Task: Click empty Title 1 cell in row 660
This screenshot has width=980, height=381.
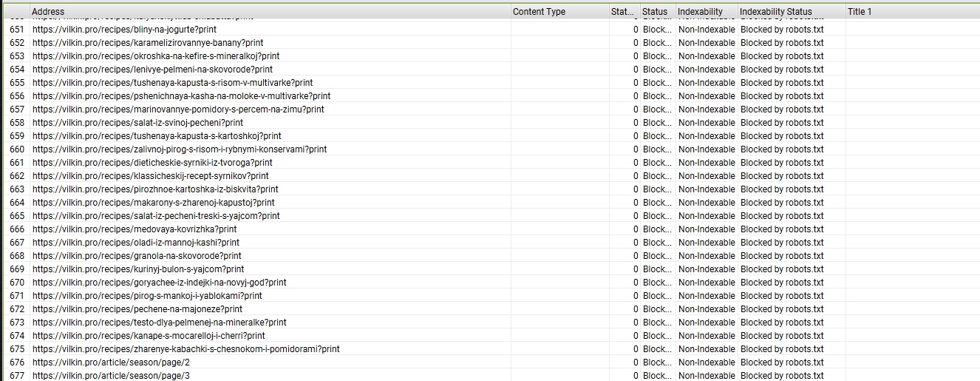Action: coord(913,149)
